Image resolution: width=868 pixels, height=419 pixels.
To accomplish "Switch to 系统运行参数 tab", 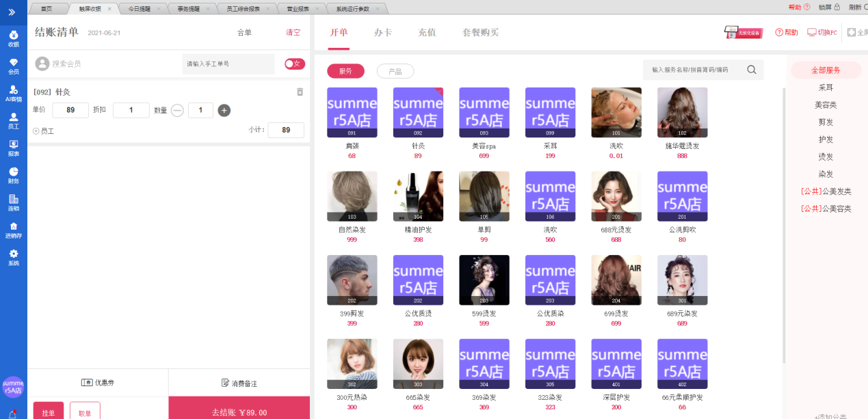I will point(353,8).
